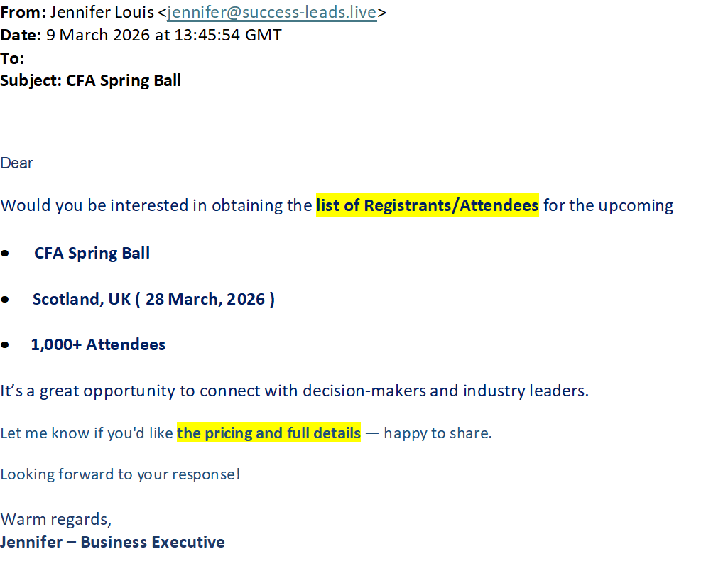Click the bold To: header label

[x=12, y=58]
